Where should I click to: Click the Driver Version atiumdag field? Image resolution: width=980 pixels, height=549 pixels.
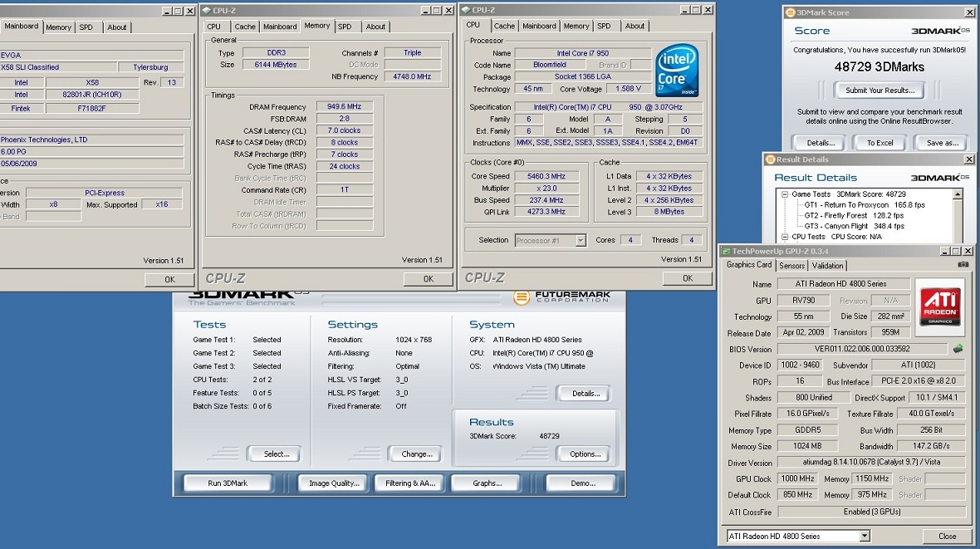[871, 462]
